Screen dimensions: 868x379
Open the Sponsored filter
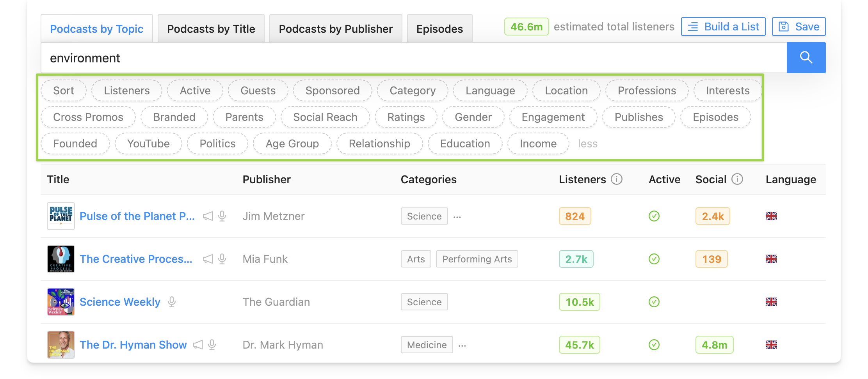(x=333, y=90)
